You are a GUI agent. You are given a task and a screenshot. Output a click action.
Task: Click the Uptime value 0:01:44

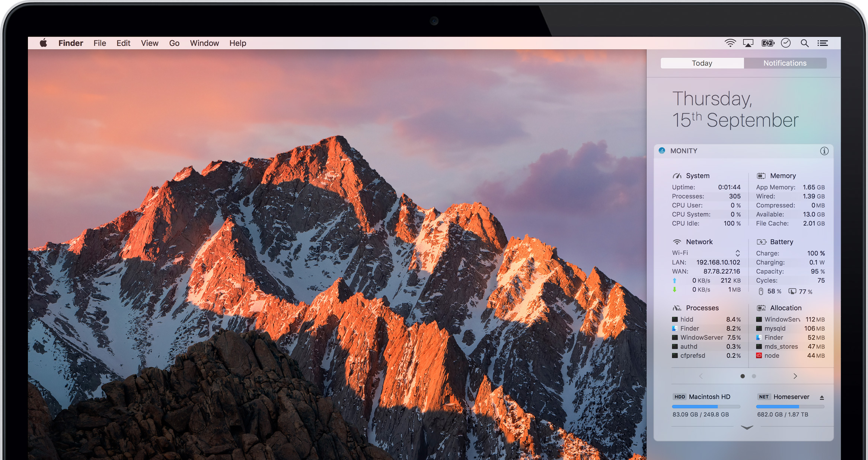coord(729,187)
